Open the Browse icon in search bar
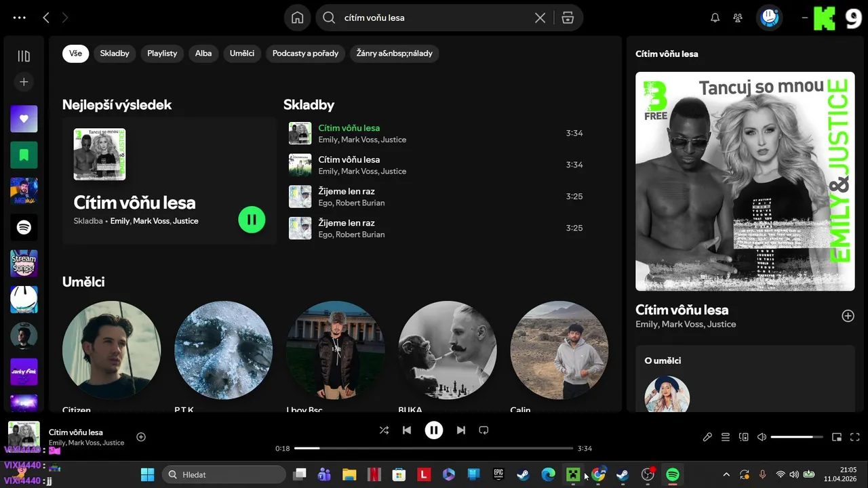This screenshot has width=868, height=488. coord(568,18)
